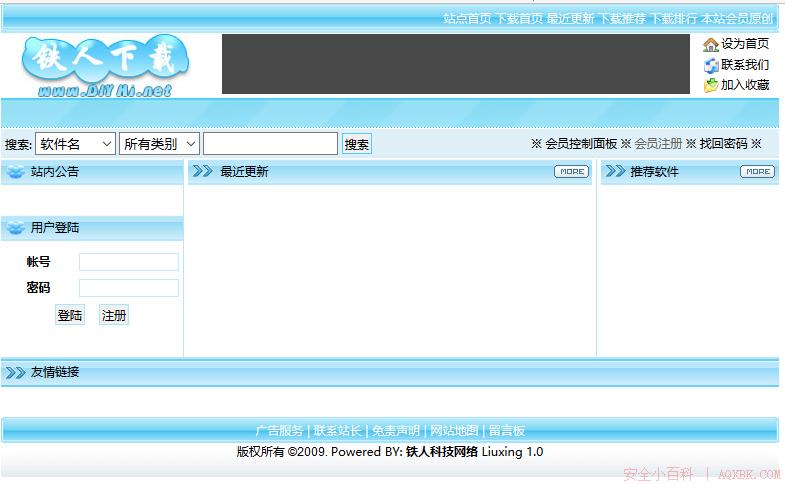Viewport: 785px width, 484px height.
Task: Click the 站内公告 panel heading text
Action: tap(55, 172)
